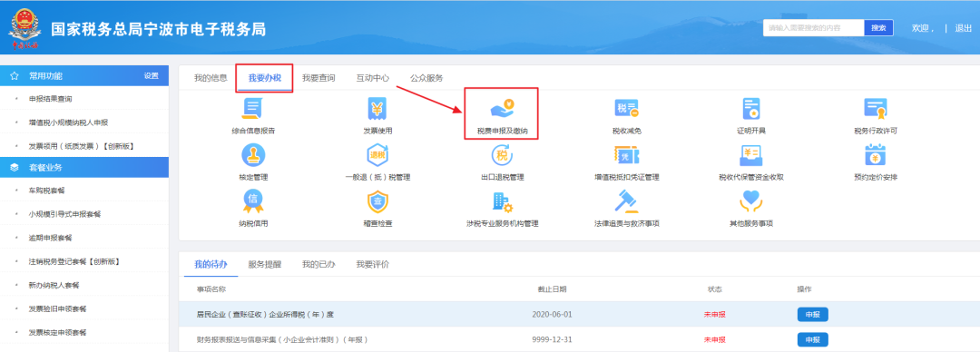
Task: Select the 服务提醒 tab
Action: 264,265
